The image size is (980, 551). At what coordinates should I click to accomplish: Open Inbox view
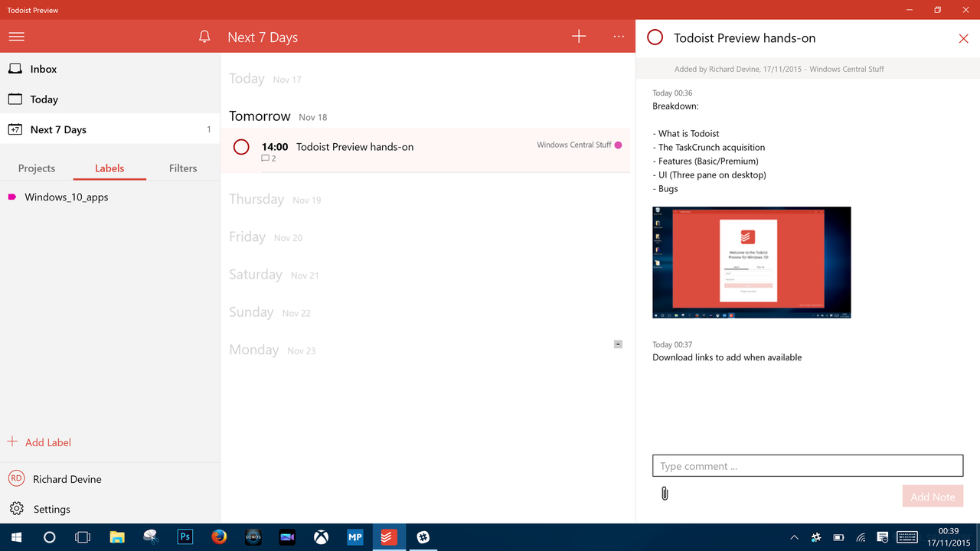click(x=109, y=69)
